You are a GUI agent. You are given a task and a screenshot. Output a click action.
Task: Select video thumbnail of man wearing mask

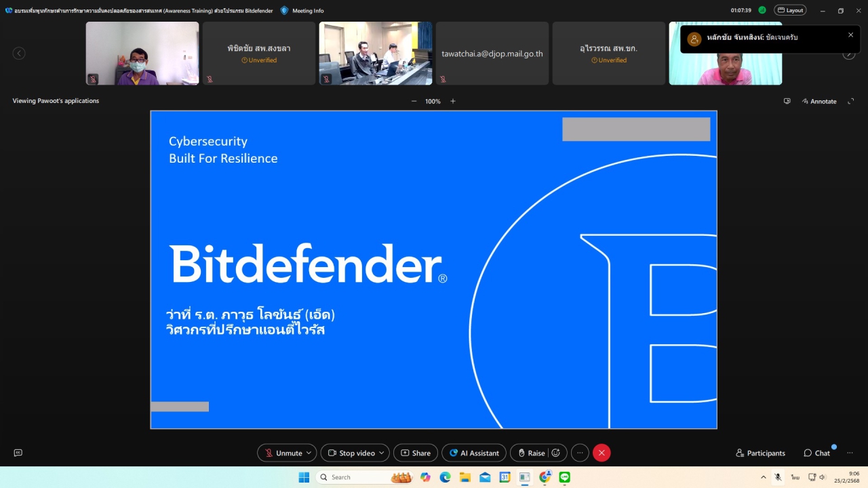click(x=142, y=53)
